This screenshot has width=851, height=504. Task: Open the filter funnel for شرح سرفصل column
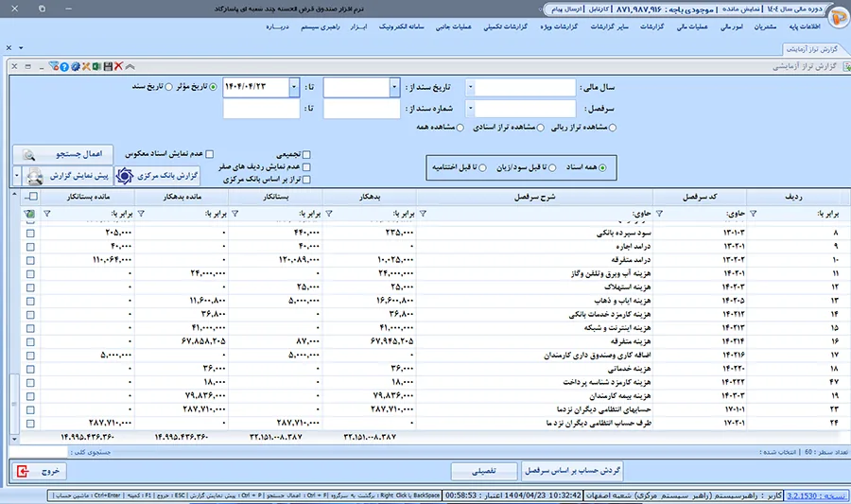point(423,214)
